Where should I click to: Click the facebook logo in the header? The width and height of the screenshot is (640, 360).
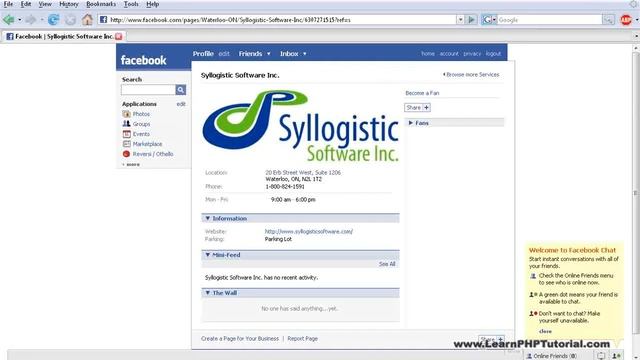[x=144, y=60]
